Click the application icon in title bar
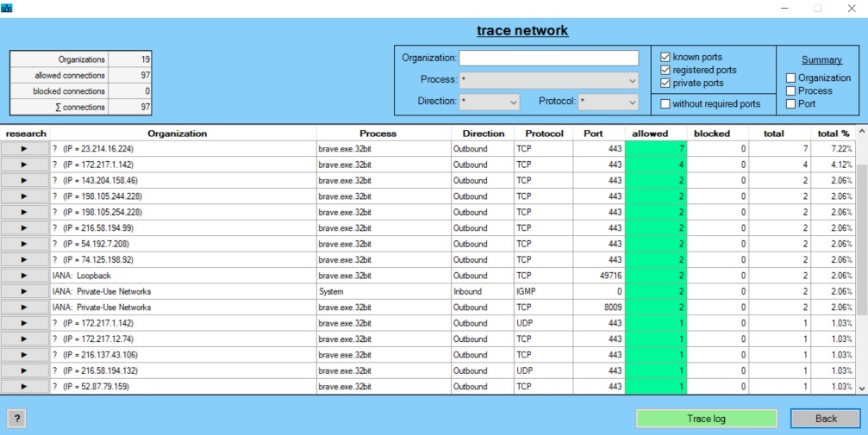 point(7,9)
